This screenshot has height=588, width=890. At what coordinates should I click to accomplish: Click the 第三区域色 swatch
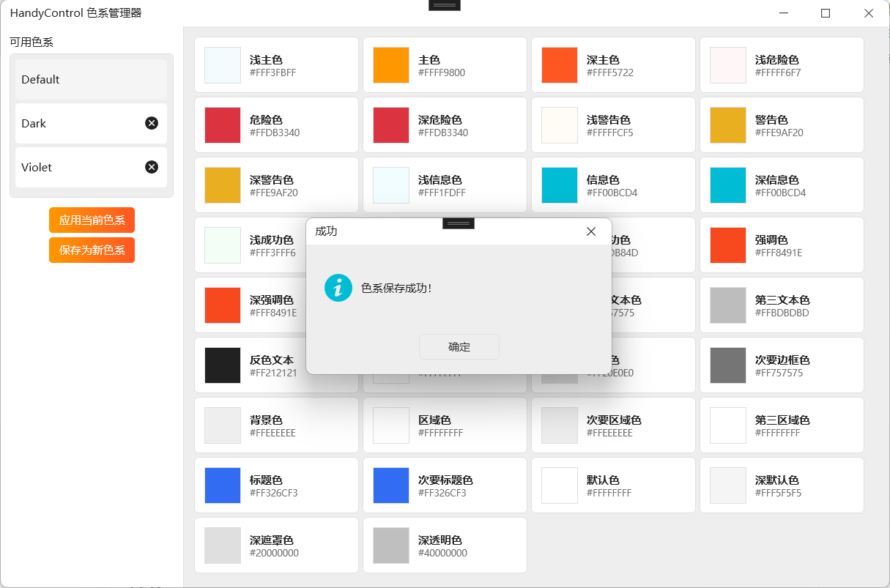coord(728,425)
